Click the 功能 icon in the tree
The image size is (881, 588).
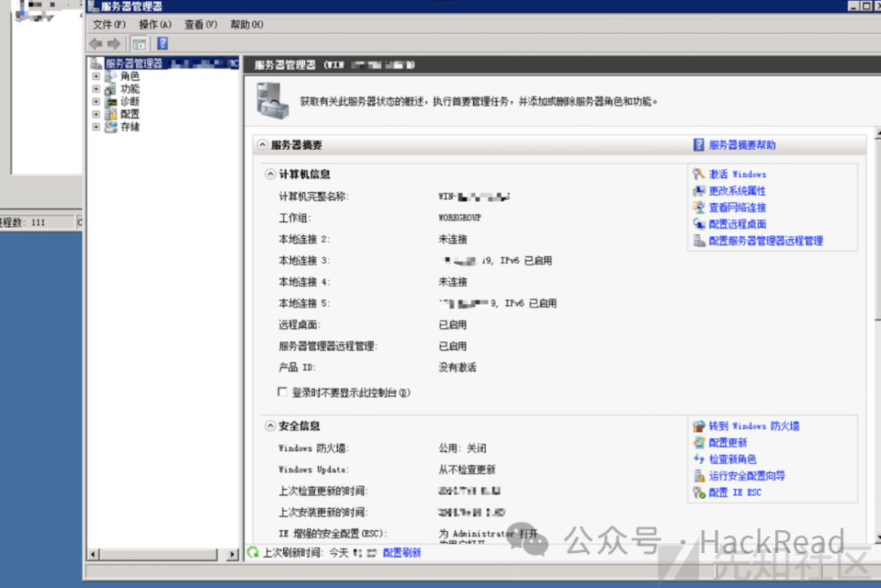click(111, 89)
